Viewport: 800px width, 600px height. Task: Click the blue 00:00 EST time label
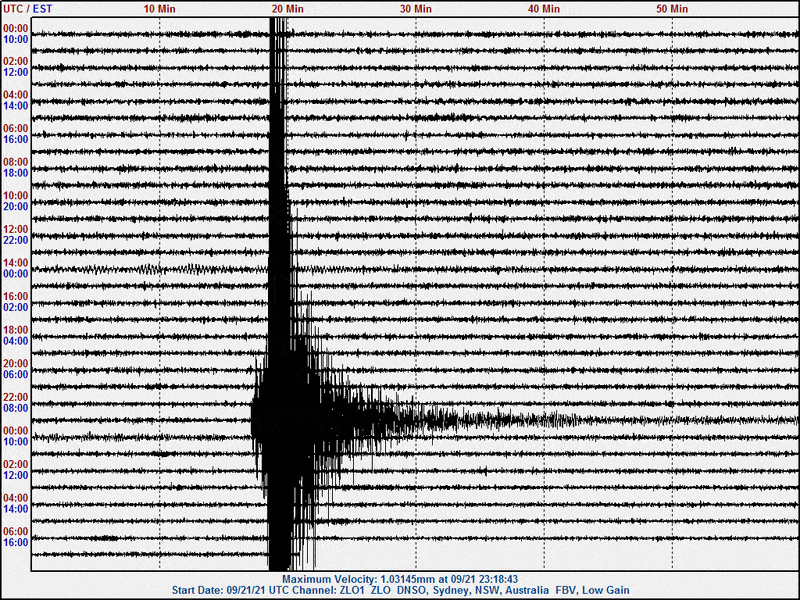coord(16,274)
